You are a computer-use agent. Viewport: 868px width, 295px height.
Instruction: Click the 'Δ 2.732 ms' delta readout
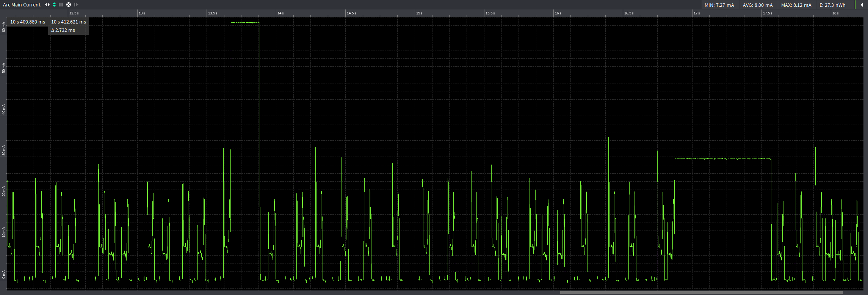click(x=63, y=30)
